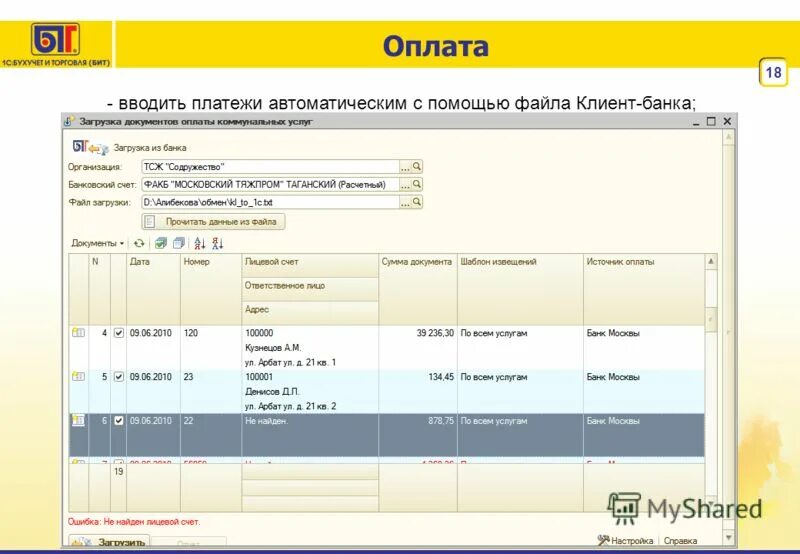The width and height of the screenshot is (800, 554).
Task: Click the Адрес header cell
Action: click(x=310, y=313)
